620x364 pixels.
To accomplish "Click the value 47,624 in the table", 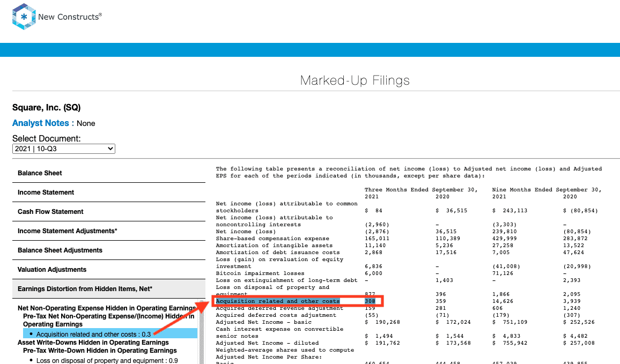I will click(x=574, y=252).
